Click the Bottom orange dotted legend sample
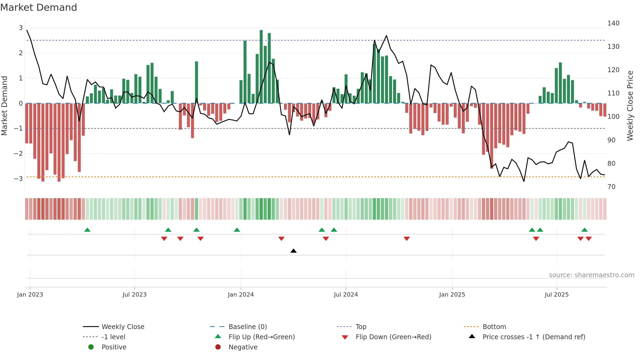 tap(471, 327)
